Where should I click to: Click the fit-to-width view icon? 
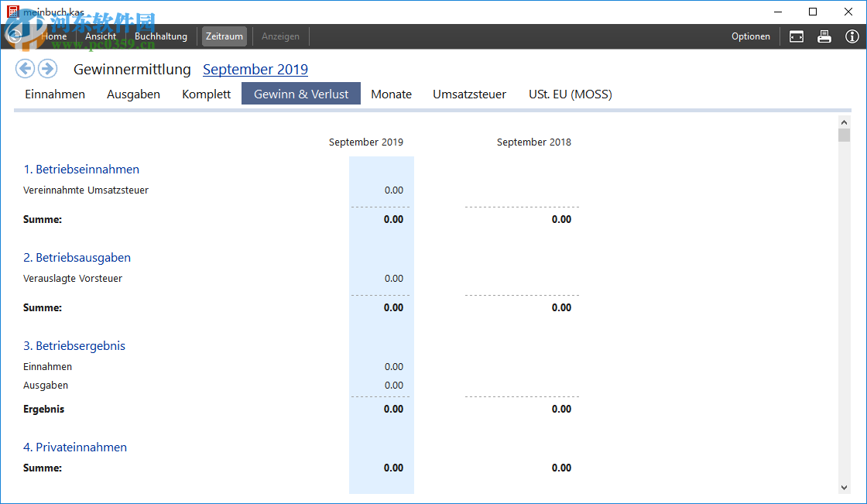tap(796, 36)
